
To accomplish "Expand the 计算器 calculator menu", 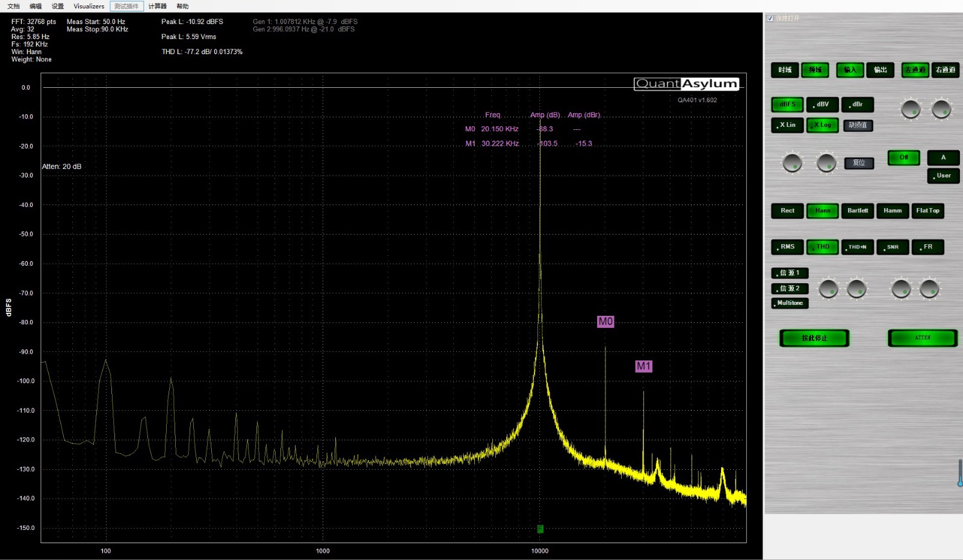I will coord(158,6).
